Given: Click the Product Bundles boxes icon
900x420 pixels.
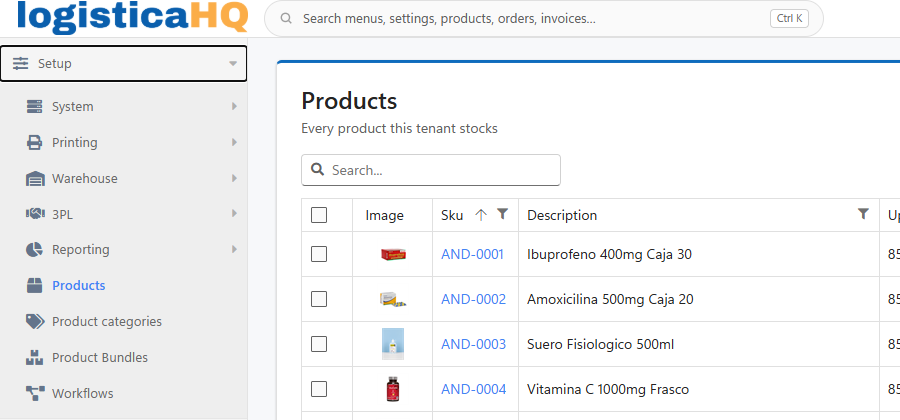Looking at the screenshot, I should click(34, 357).
